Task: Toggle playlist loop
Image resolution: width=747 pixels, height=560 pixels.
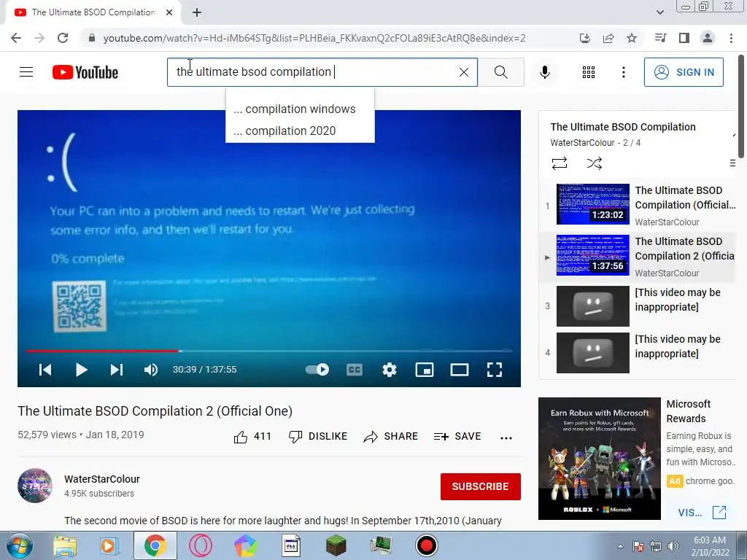Action: [x=560, y=163]
